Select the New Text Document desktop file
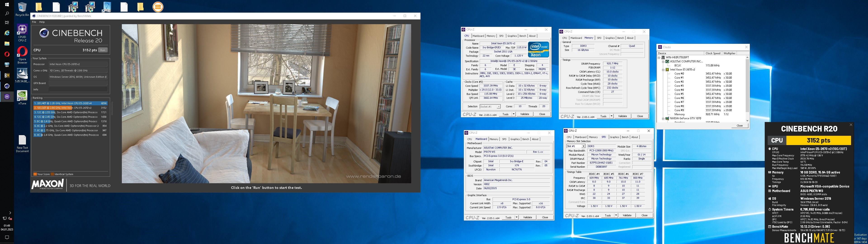This screenshot has width=868, height=244. pos(22,144)
